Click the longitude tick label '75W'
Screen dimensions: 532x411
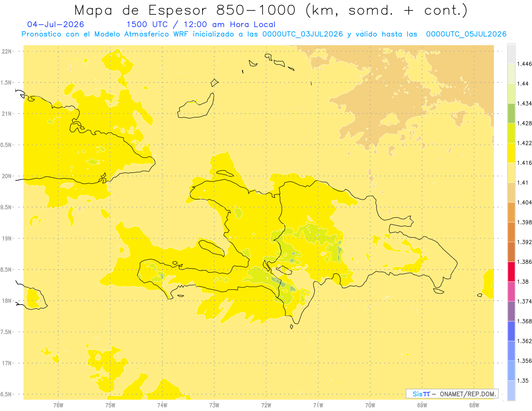110,405
